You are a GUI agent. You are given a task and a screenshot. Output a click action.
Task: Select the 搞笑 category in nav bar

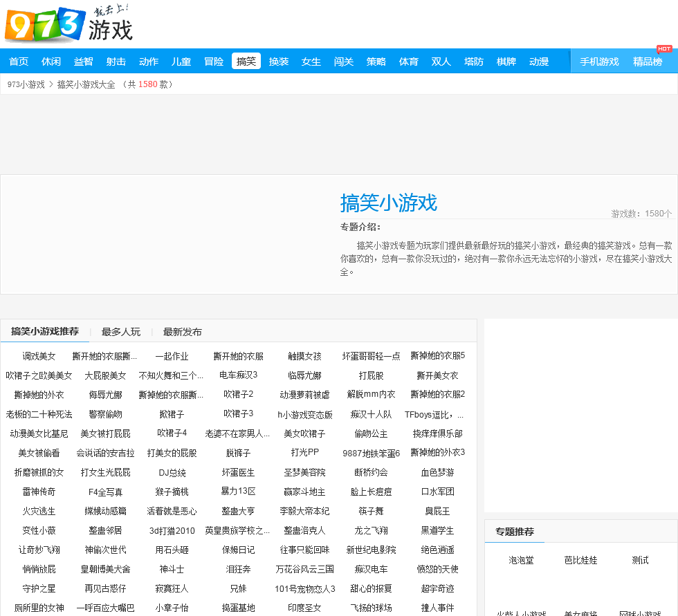click(x=246, y=62)
